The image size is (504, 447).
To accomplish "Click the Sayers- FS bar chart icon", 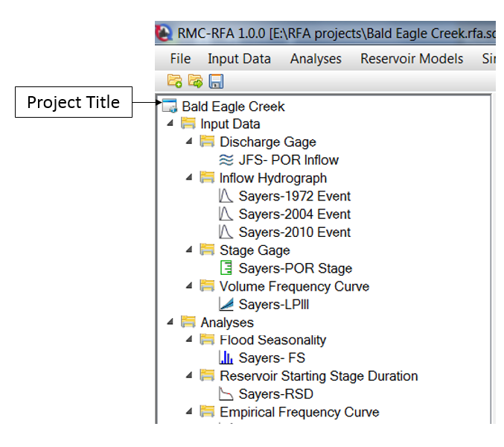I will point(226,358).
